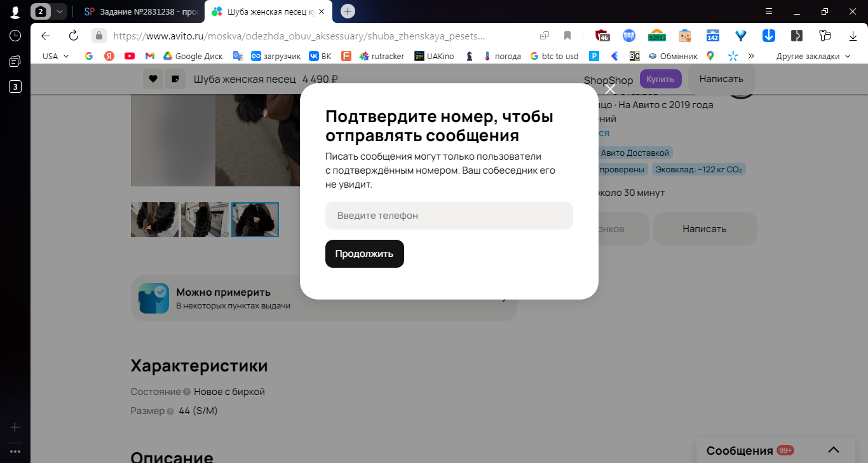Open history clock in sidebar

[x=15, y=36]
